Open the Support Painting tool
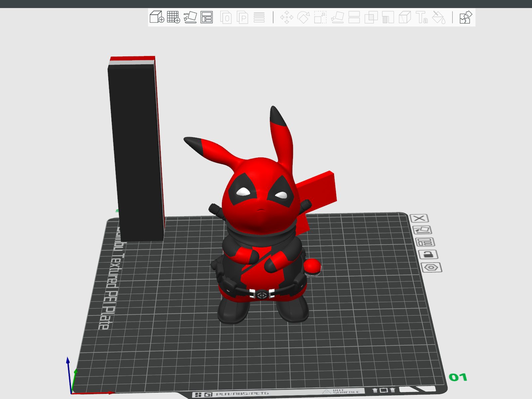This screenshot has width=532, height=399. (388, 17)
